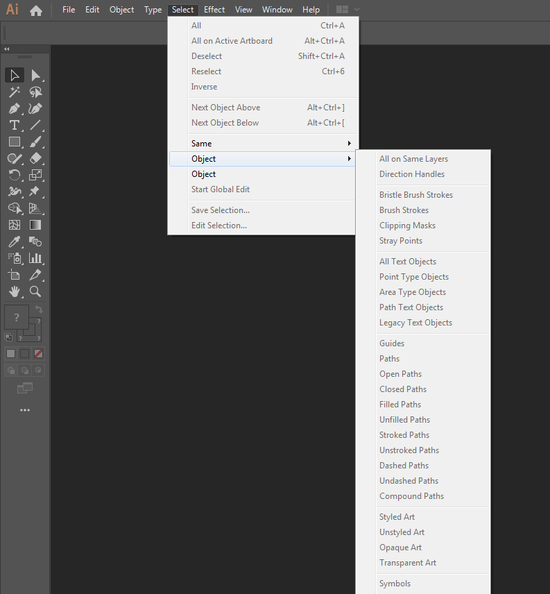Select the Slice tool
This screenshot has height=594, width=550.
point(36,275)
